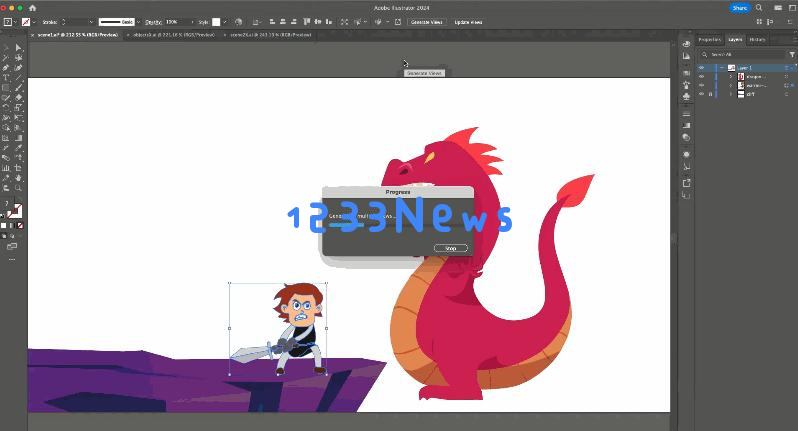Open the Symbols club icon in dock
The height and width of the screenshot is (431, 798).
(687, 96)
